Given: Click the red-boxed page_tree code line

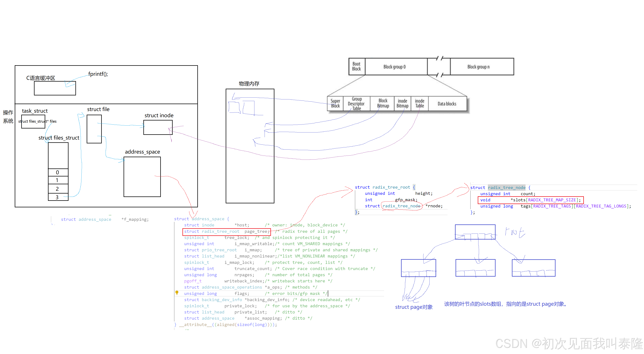Looking at the screenshot, I should 226,232.
